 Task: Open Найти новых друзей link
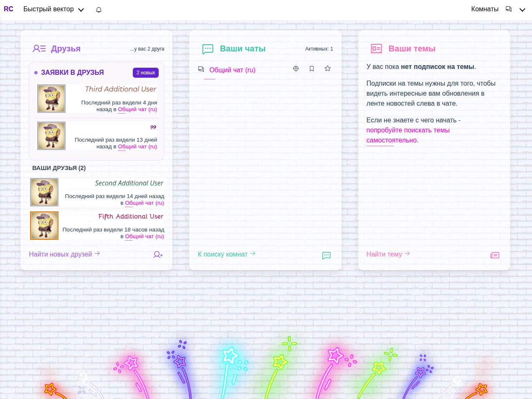click(x=64, y=254)
